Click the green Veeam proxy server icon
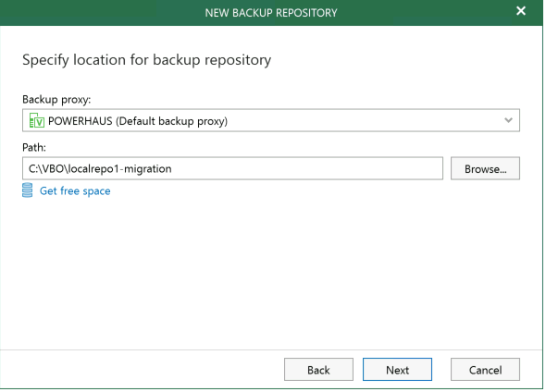The image size is (546, 392). 37,121
